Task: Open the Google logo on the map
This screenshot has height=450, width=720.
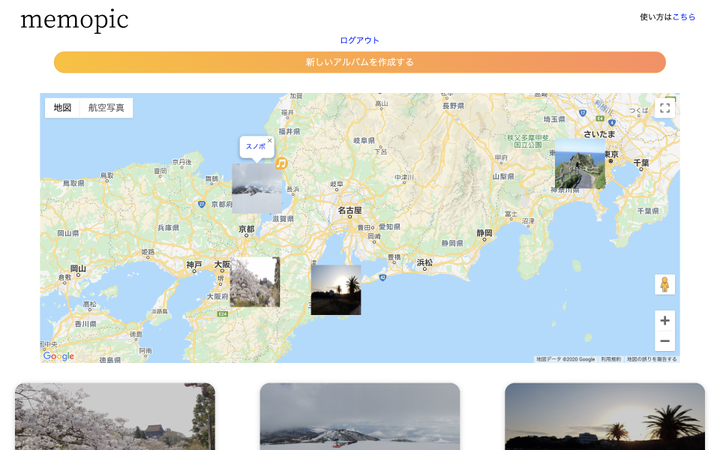Action: pos(58,356)
